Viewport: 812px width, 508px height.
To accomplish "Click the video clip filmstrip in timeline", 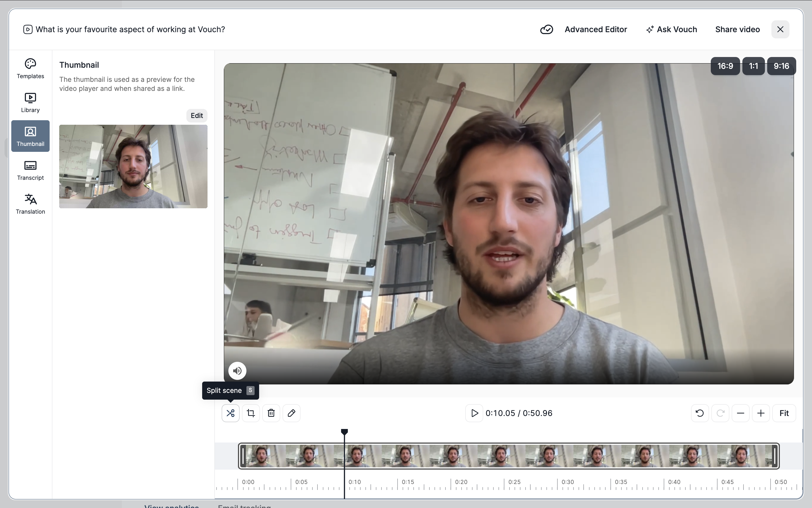I will (x=509, y=456).
